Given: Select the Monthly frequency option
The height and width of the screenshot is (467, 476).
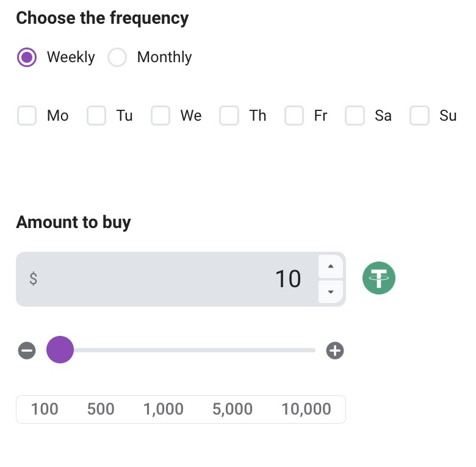Looking at the screenshot, I should coord(117,57).
